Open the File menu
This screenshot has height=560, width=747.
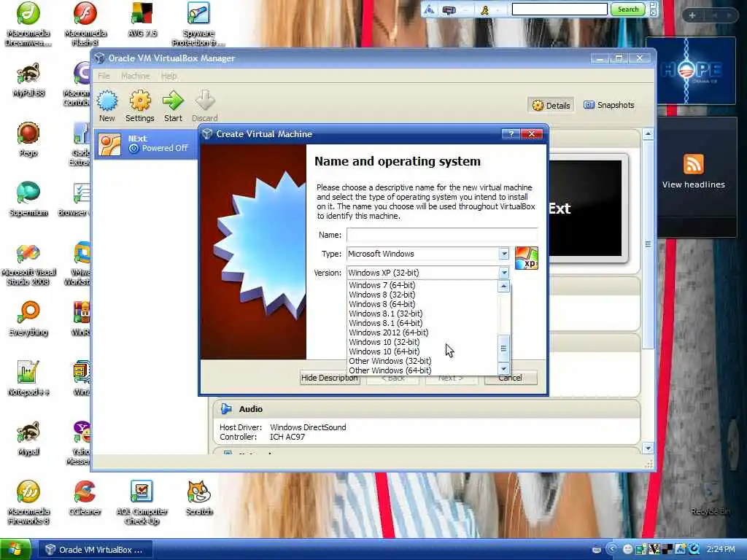click(104, 76)
